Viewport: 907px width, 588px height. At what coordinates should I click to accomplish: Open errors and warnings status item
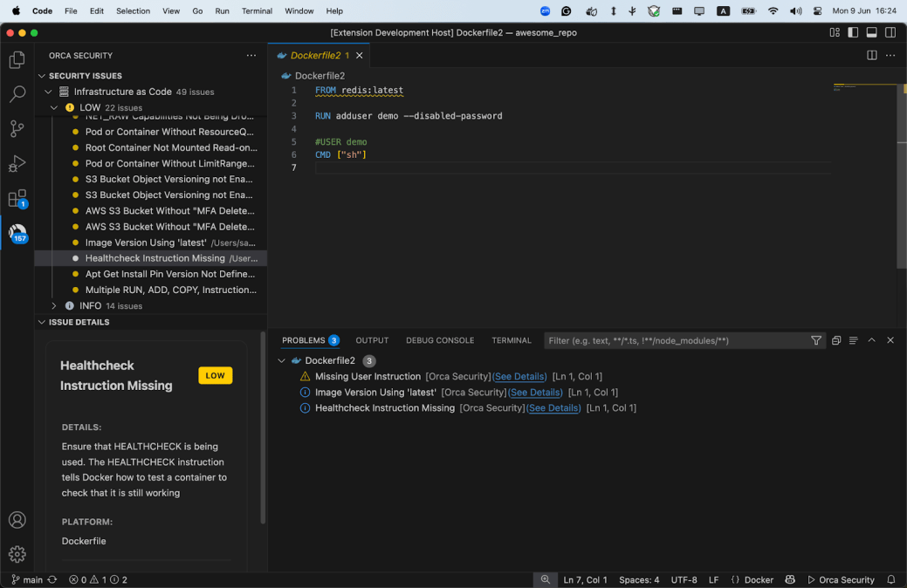[98, 580]
